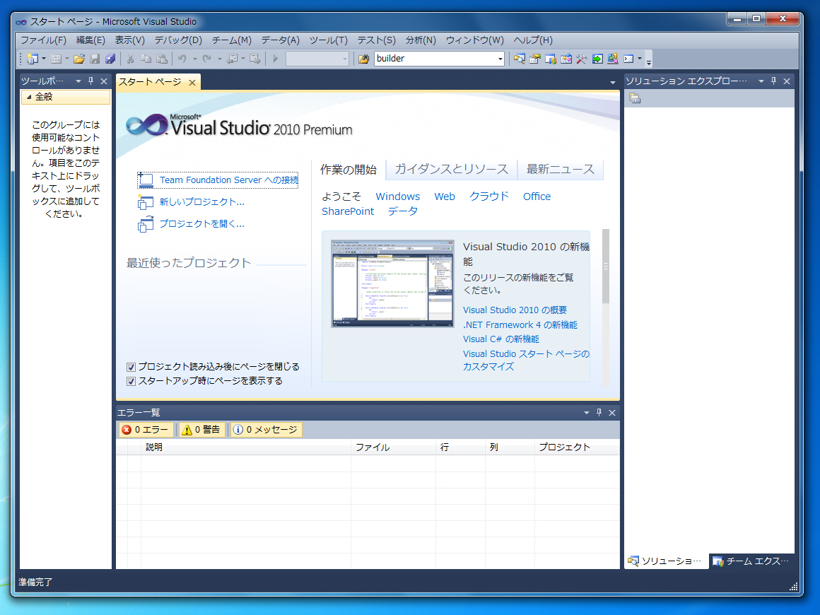
Task: Click the Save All toolbar icon
Action: (109, 59)
